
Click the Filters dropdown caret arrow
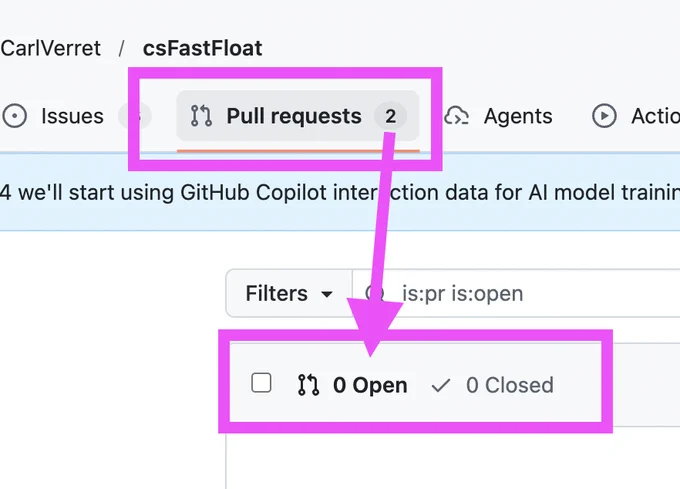tap(327, 294)
